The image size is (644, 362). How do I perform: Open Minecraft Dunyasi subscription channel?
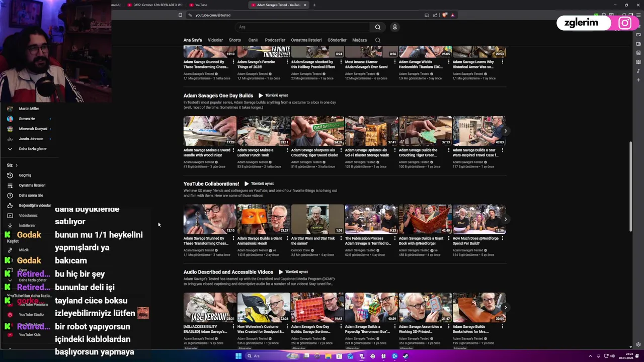pos(28,129)
